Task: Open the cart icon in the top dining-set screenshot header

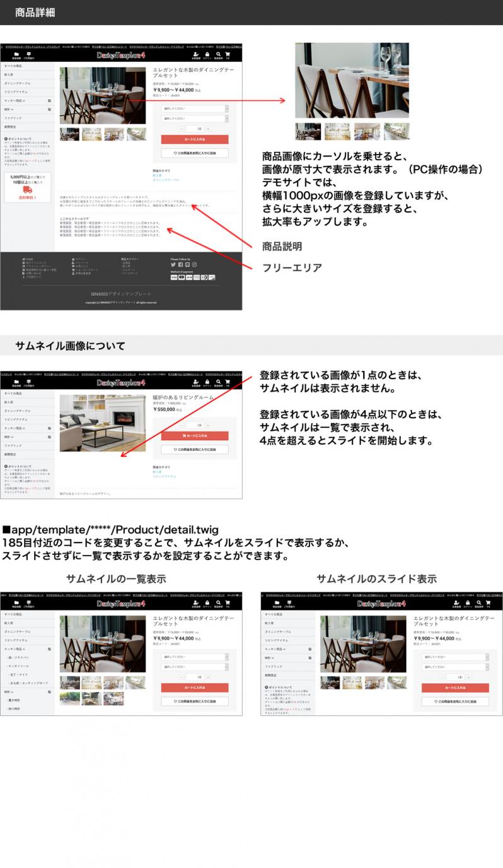Action: pos(228,54)
